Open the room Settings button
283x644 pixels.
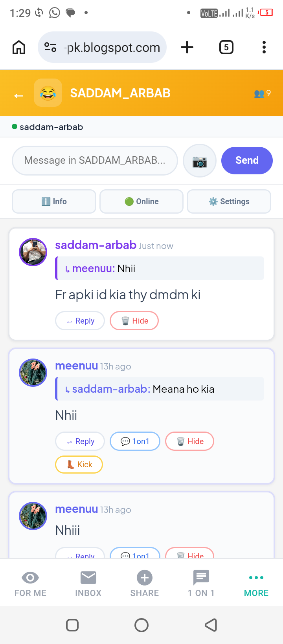point(229,201)
